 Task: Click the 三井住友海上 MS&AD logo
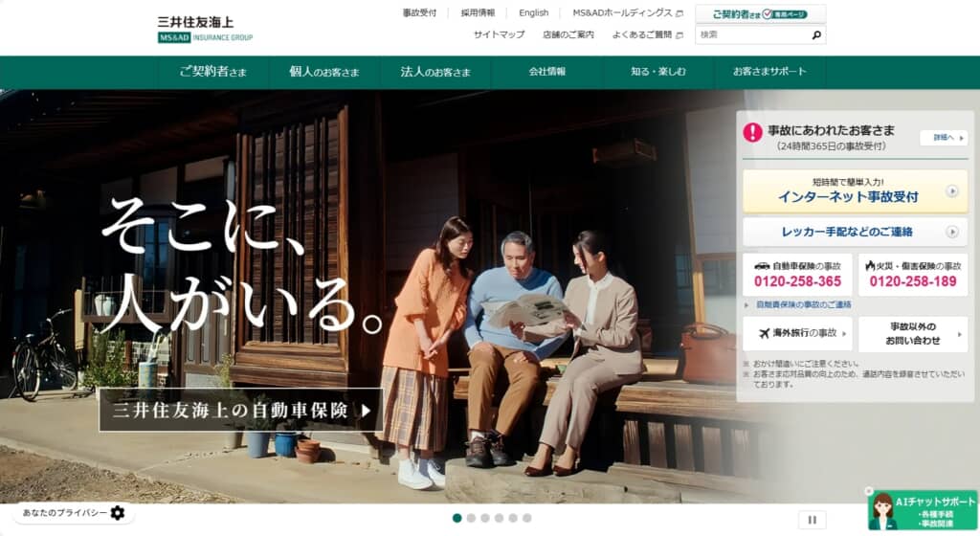205,30
